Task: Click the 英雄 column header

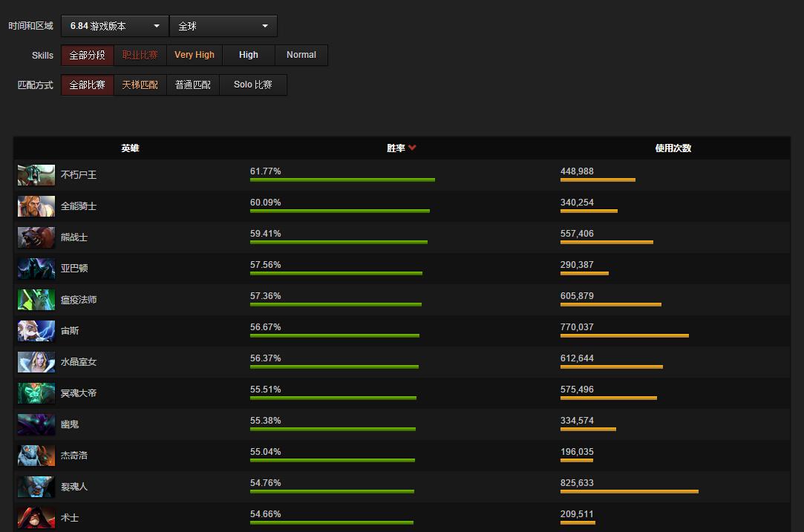Action: tap(130, 148)
